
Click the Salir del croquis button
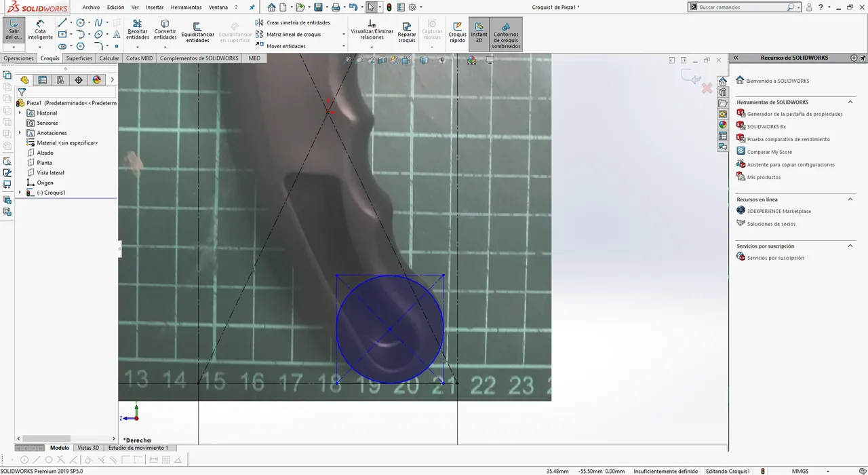[14, 31]
